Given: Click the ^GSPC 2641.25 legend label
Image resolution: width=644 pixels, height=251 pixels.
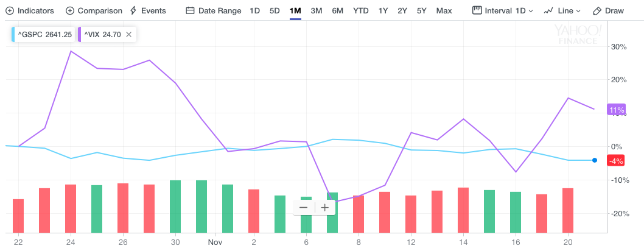Looking at the screenshot, I should pos(43,35).
